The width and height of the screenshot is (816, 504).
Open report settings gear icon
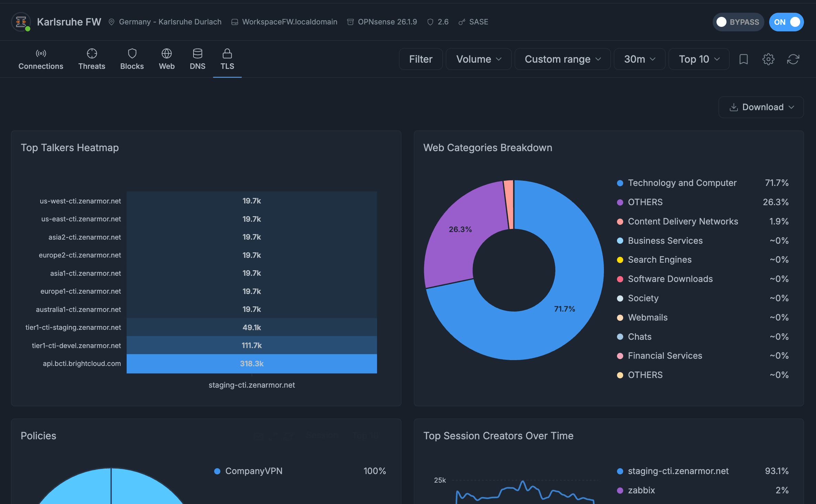pyautogui.click(x=768, y=59)
